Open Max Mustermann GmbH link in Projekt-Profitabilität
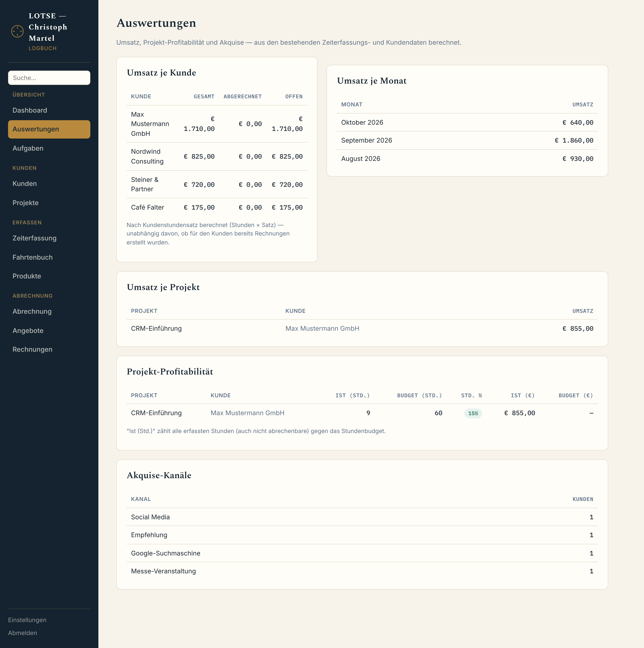This screenshot has width=644, height=648. click(x=247, y=413)
